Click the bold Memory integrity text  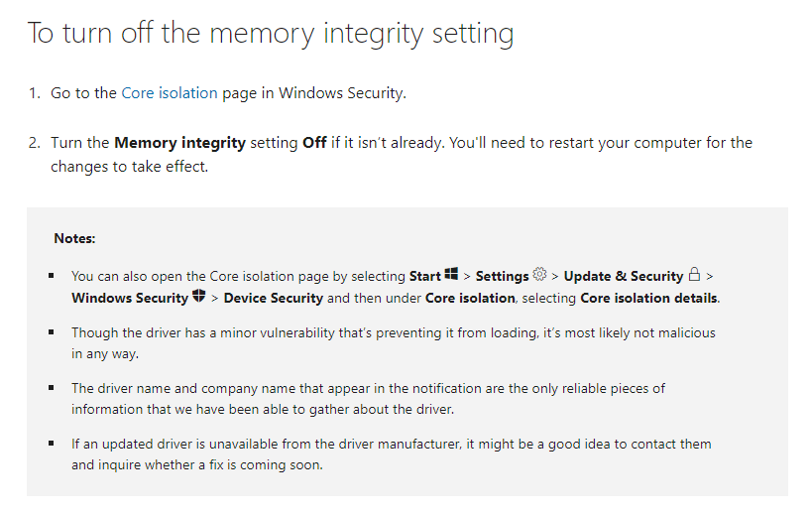click(179, 143)
